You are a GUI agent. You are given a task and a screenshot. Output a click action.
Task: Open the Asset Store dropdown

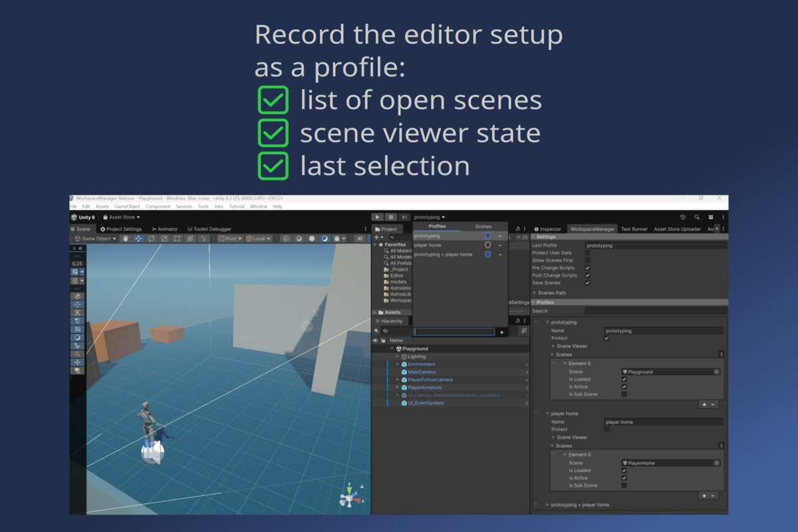121,217
